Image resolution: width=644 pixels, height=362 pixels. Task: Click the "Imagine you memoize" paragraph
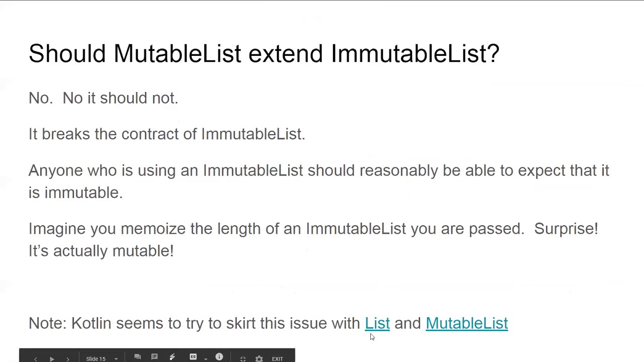(x=313, y=239)
